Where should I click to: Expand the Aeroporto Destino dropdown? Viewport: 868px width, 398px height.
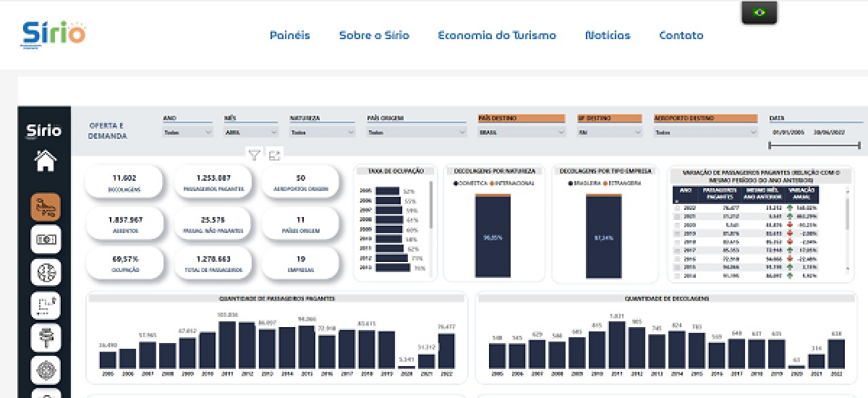705,132
